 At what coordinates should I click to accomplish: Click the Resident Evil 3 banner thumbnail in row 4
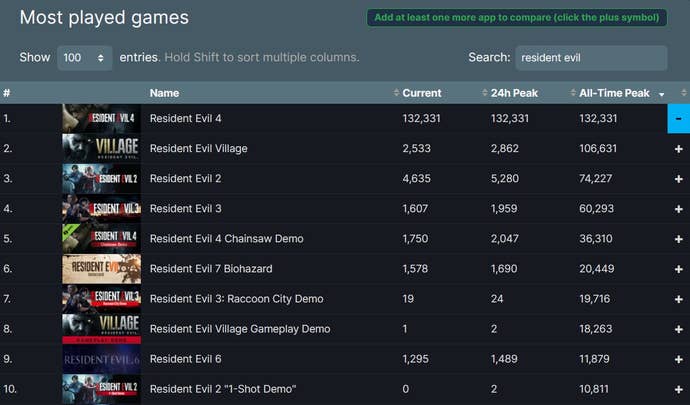tap(102, 208)
